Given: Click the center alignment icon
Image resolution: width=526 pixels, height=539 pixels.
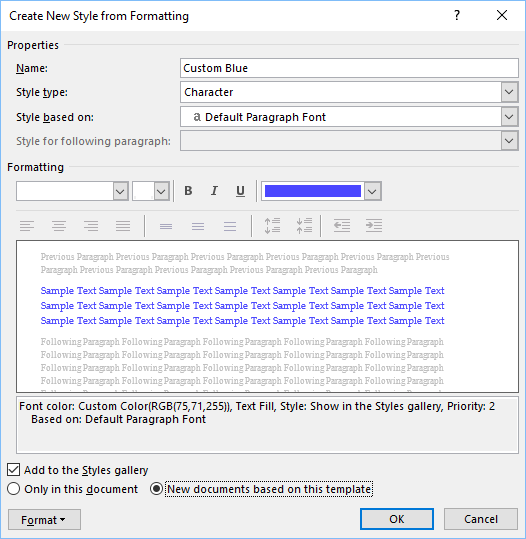Looking at the screenshot, I should point(59,226).
